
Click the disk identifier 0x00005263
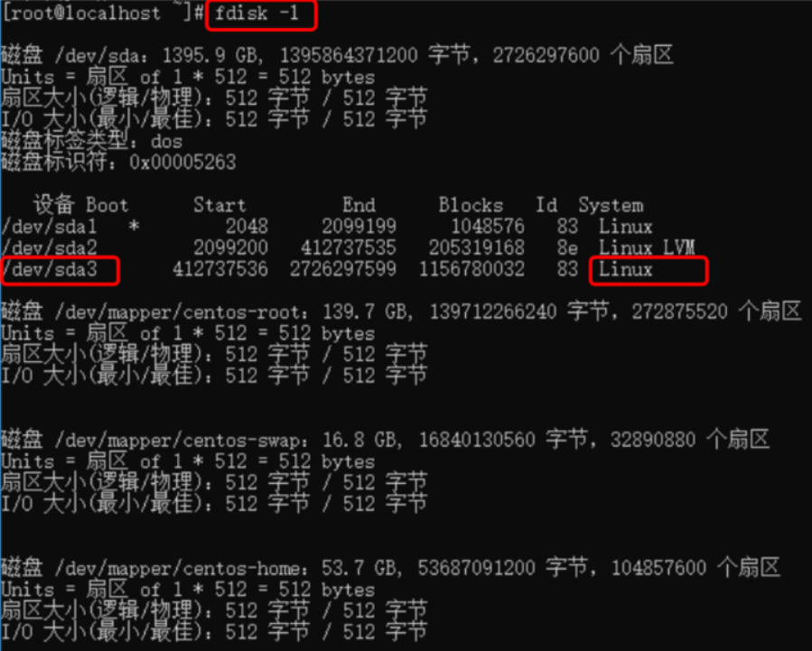(182, 163)
